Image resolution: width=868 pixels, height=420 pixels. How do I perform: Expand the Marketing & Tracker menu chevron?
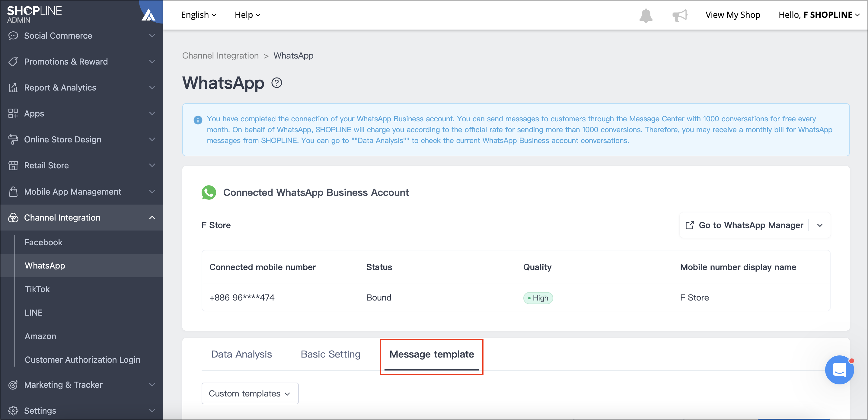152,385
